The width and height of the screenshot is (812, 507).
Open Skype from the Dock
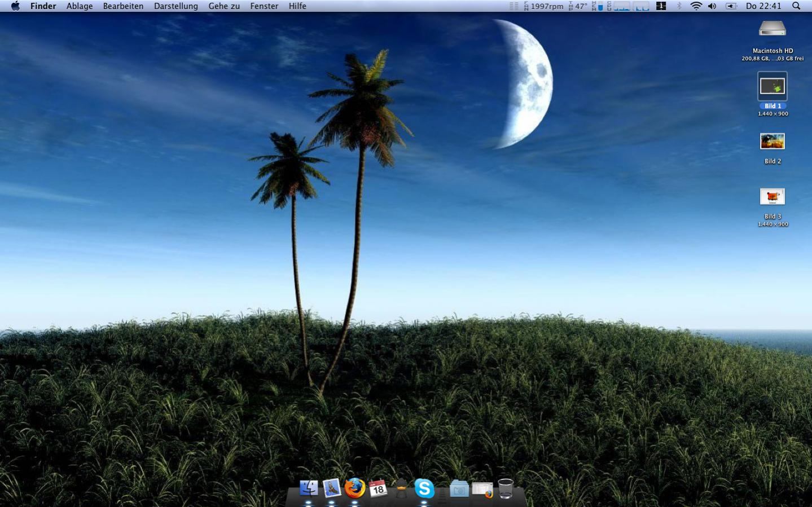pyautogui.click(x=424, y=488)
